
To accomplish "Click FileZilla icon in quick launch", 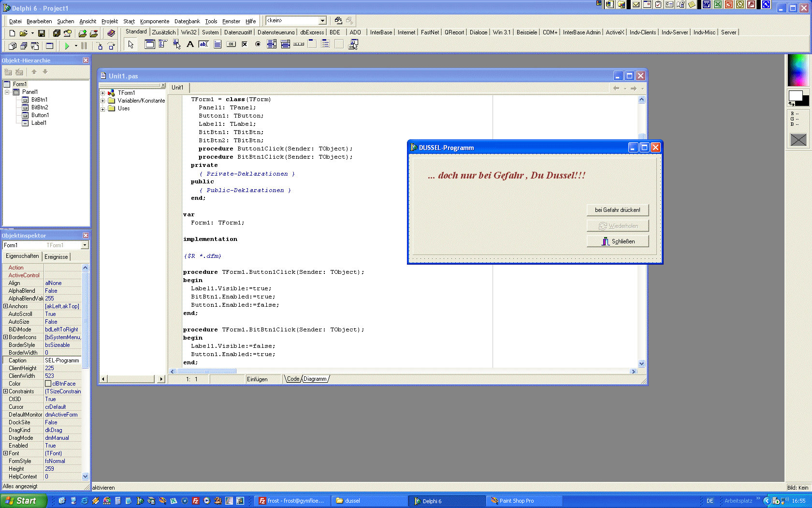I will point(196,501).
